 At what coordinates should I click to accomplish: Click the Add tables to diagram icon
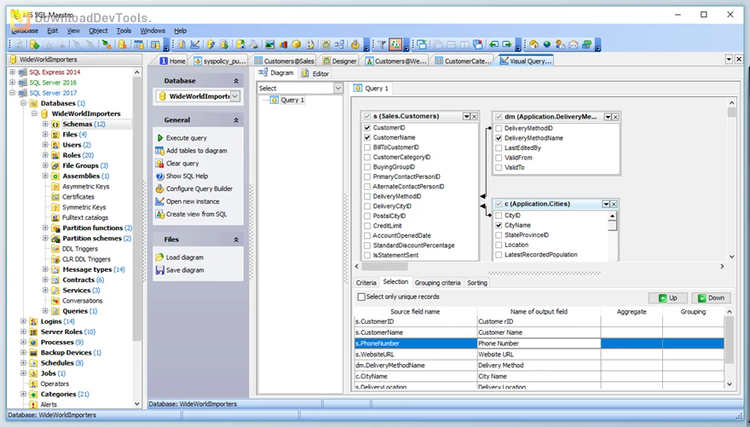(x=160, y=151)
